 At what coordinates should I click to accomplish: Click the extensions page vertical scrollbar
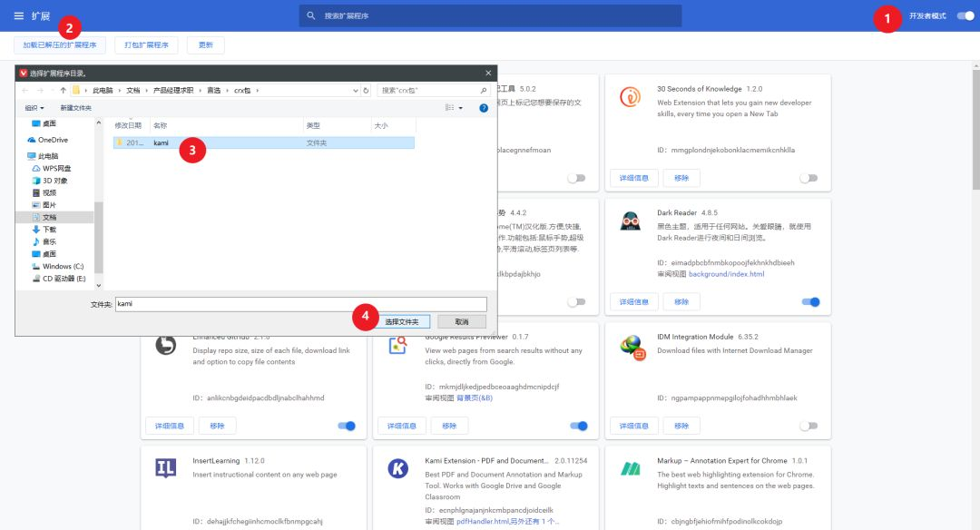975,130
